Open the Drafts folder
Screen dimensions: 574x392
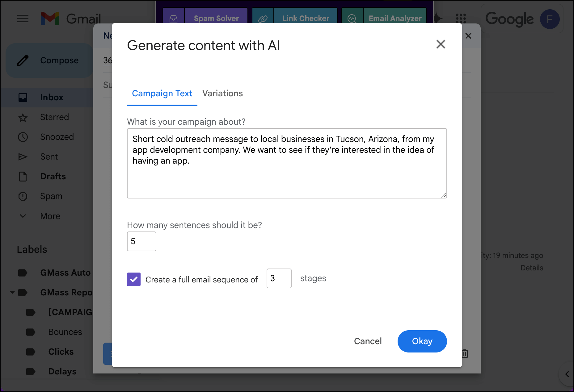pos(53,177)
